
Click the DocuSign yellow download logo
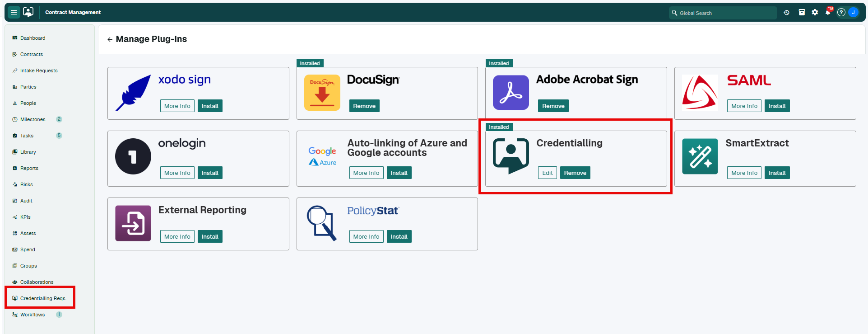tap(322, 93)
